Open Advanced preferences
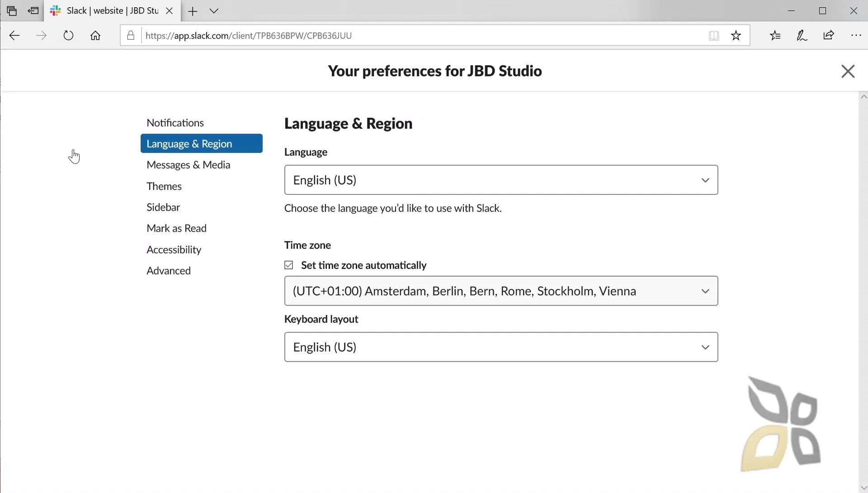This screenshot has width=868, height=493. coord(168,270)
